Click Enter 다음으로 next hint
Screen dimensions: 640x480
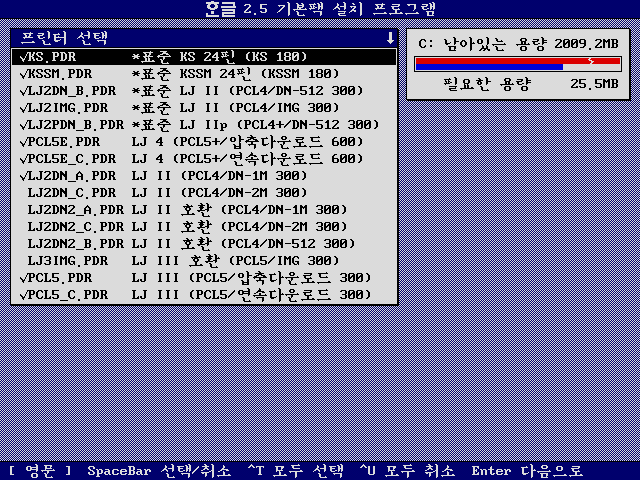click(x=527, y=471)
